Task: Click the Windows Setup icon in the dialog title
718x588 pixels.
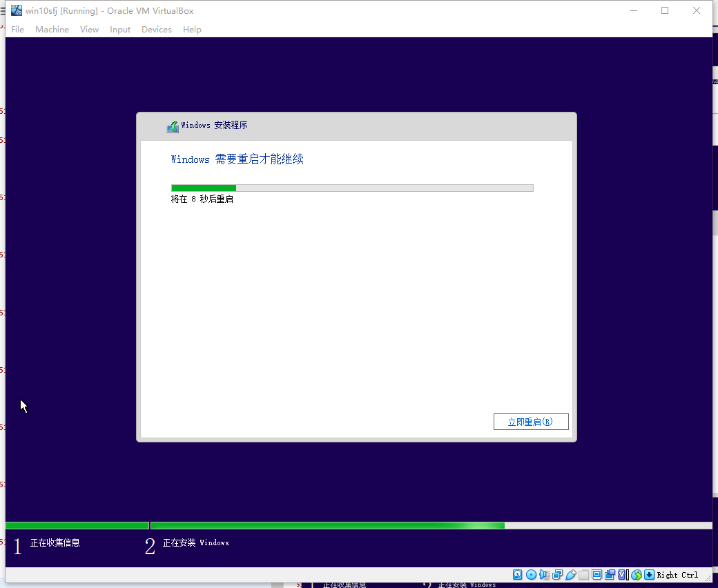Action: tap(173, 126)
